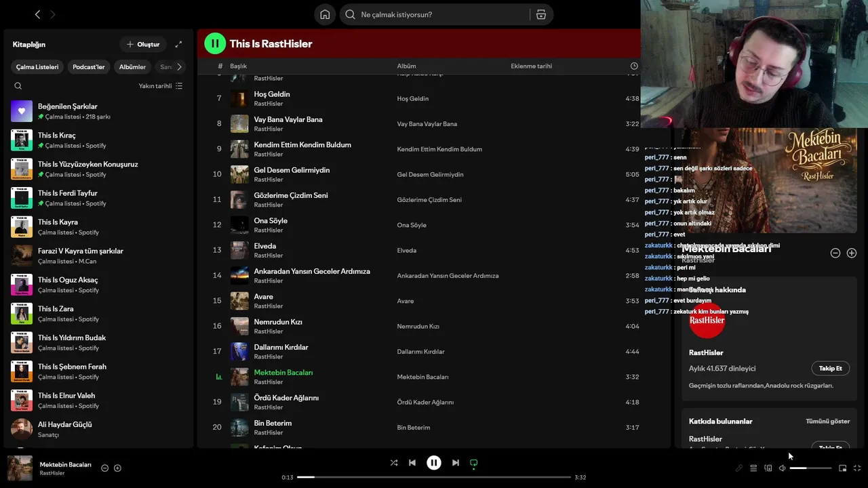Viewport: 868px width, 488px height.
Task: Toggle fullscreen mode icon
Action: (x=857, y=468)
